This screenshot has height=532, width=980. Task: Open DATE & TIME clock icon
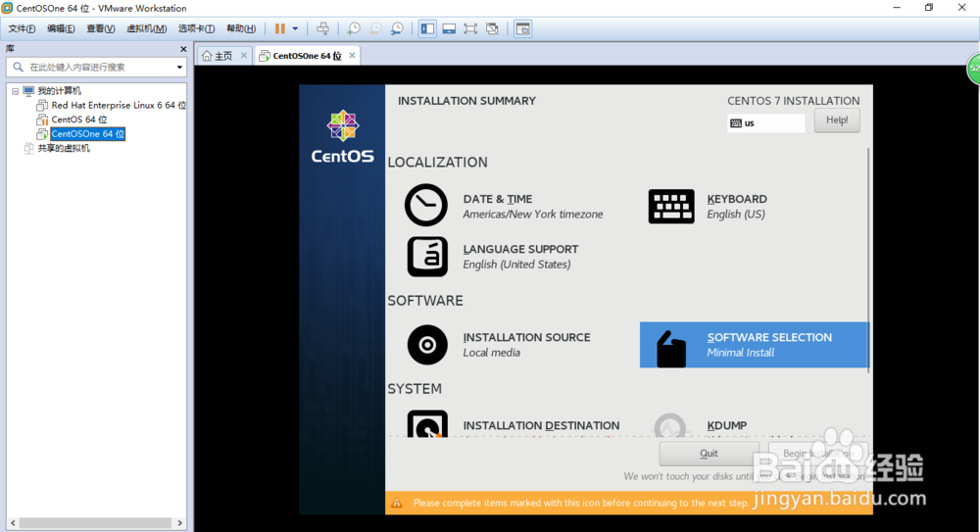426,205
